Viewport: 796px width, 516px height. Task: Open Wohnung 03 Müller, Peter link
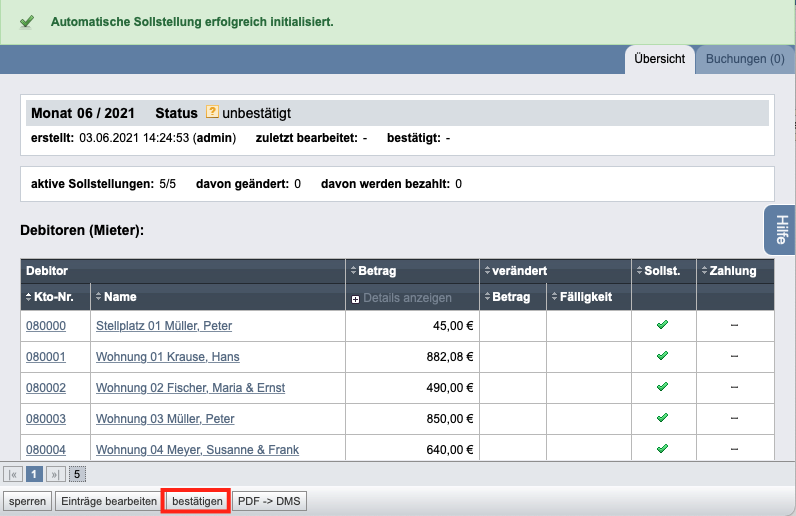point(165,418)
